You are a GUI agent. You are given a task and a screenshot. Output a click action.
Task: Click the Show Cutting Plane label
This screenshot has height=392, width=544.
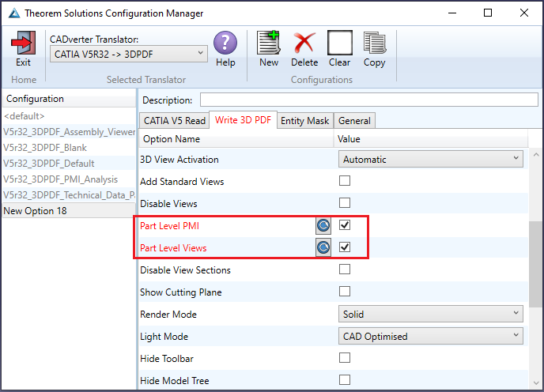181,292
